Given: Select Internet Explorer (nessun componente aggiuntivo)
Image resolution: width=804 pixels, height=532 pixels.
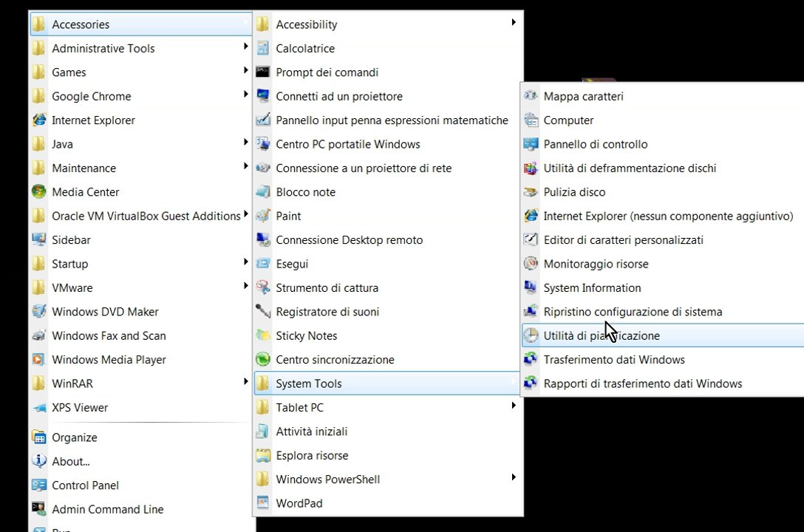Looking at the screenshot, I should [x=663, y=216].
